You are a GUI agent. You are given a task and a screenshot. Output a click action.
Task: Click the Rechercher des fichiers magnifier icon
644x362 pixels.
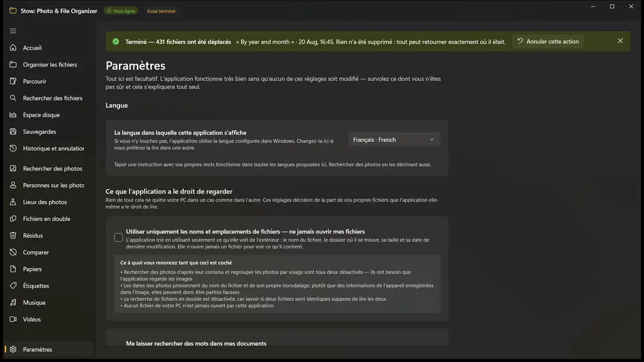[x=13, y=98]
